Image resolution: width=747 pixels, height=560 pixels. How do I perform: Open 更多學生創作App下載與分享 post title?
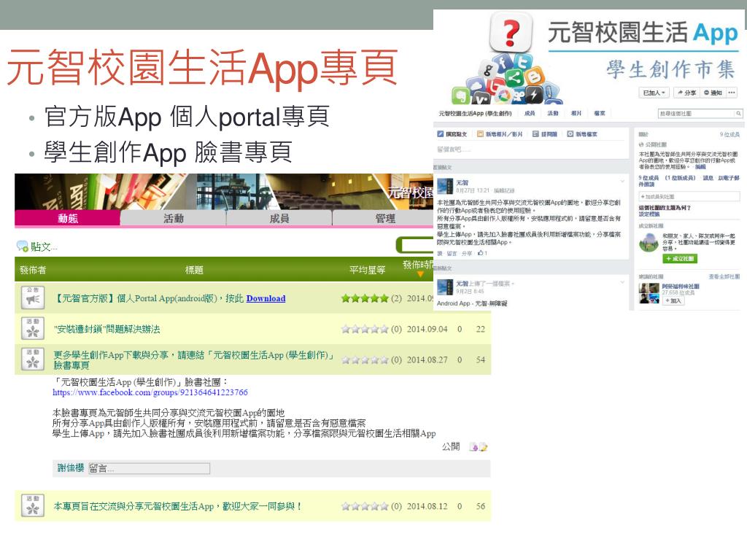[193, 360]
